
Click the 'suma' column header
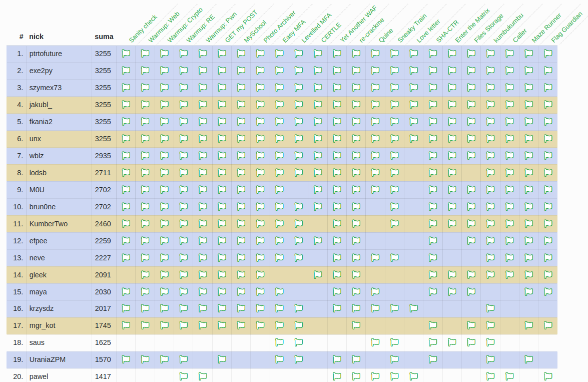104,37
